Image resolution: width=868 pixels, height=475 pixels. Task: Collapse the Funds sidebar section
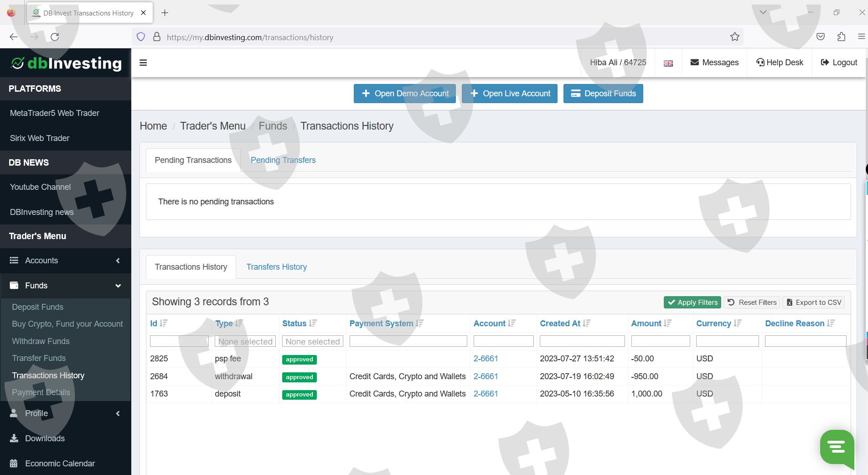click(66, 286)
